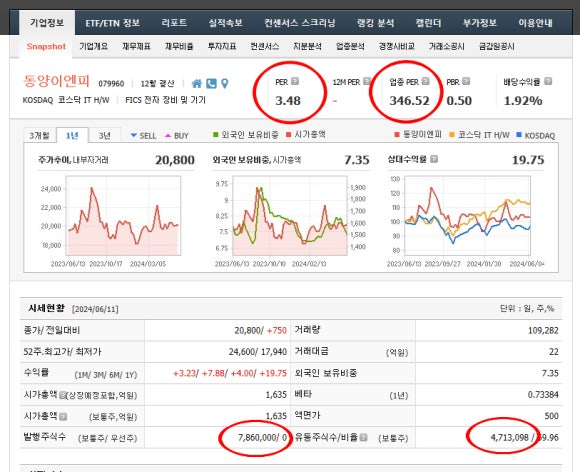Open help icon beside 시가총액 (보통주)

point(63,417)
